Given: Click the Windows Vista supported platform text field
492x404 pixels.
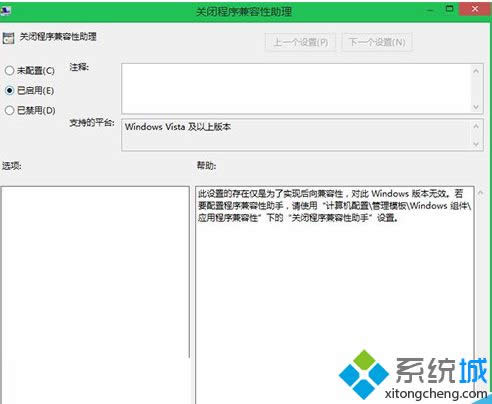Looking at the screenshot, I should pyautogui.click(x=297, y=135).
